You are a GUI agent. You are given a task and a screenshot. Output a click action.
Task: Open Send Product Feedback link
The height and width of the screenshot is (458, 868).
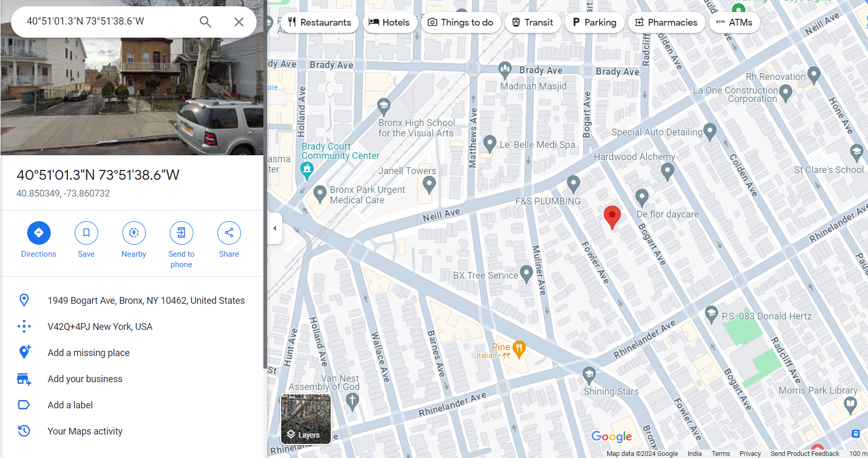(805, 454)
